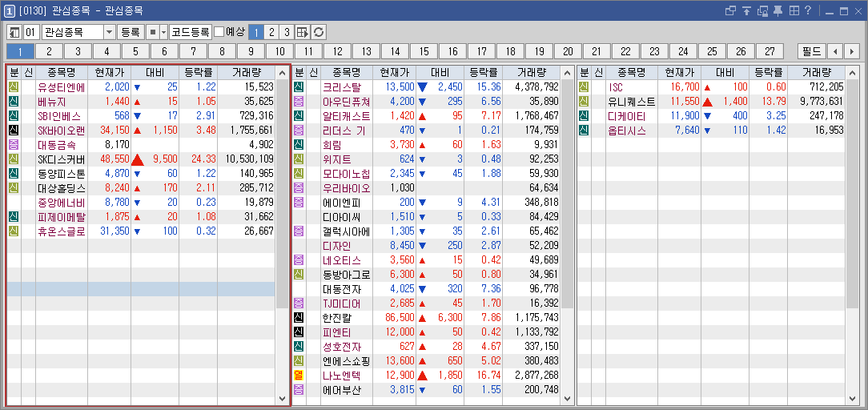Show previous group tabs with the left arrow
Viewport: 868px width, 410px height.
[835, 51]
